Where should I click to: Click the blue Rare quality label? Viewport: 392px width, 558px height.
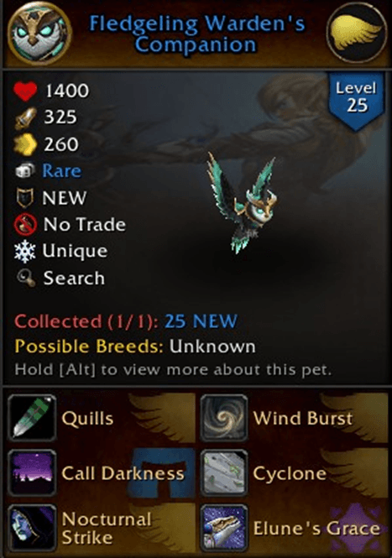[x=61, y=171]
